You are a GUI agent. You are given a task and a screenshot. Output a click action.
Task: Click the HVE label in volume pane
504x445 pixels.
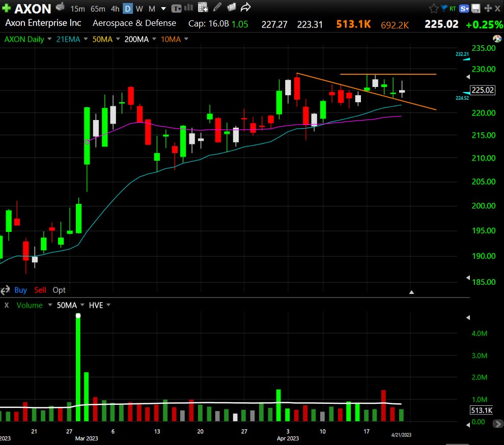tap(96, 305)
